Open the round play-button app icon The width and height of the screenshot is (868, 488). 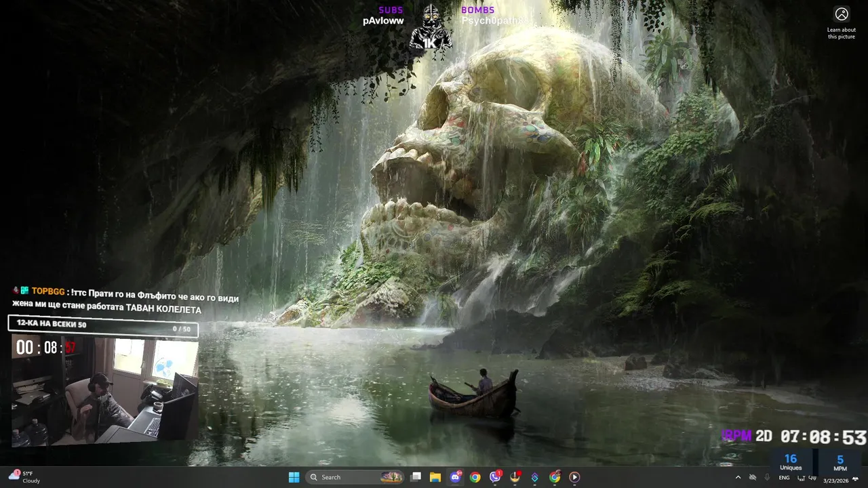[574, 477]
